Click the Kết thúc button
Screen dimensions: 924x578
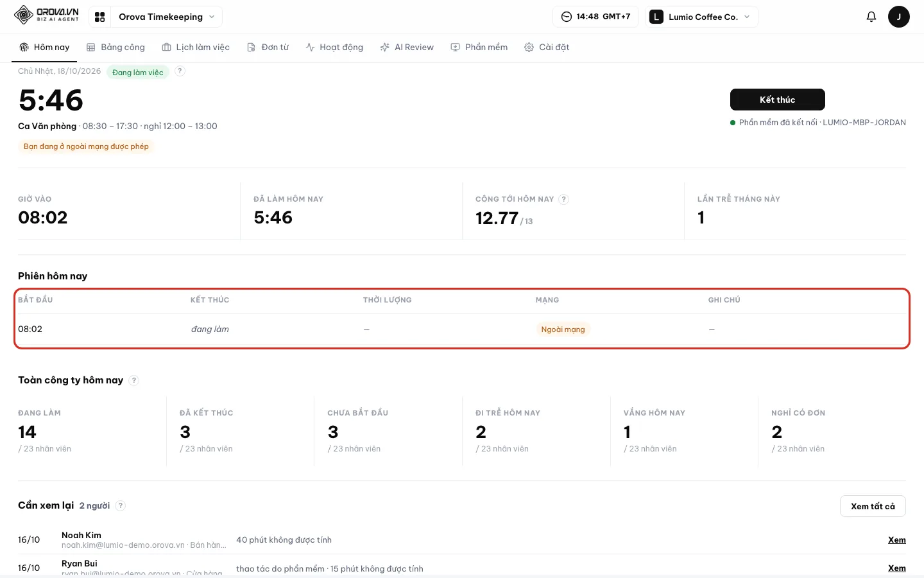pyautogui.click(x=777, y=100)
